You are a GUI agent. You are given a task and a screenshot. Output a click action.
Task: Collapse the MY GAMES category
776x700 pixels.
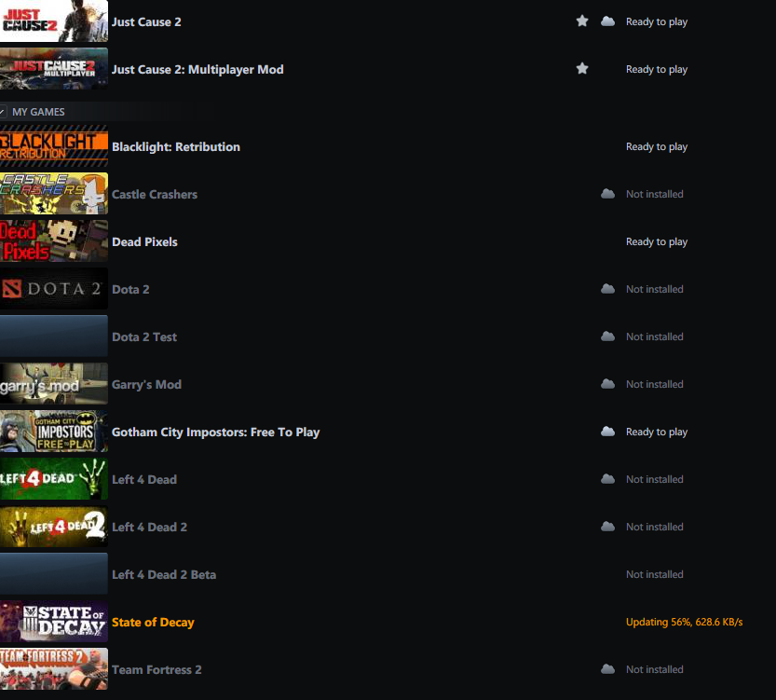pos(3,112)
